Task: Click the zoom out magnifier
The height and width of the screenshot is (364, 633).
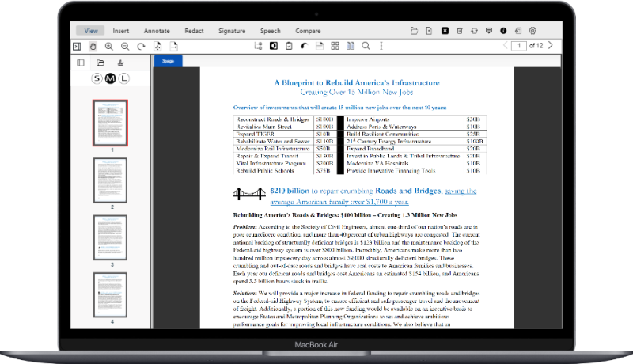Action: (125, 47)
